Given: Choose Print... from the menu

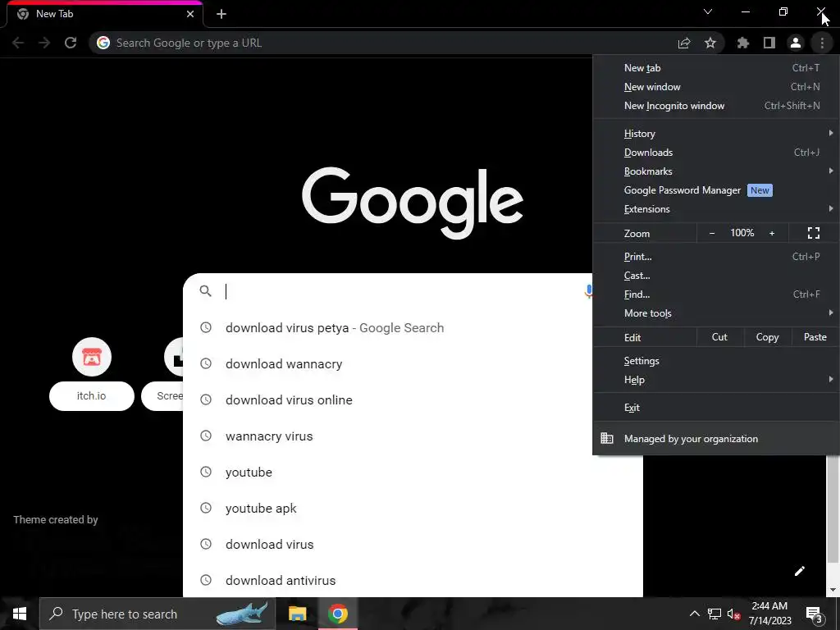Looking at the screenshot, I should (x=716, y=257).
